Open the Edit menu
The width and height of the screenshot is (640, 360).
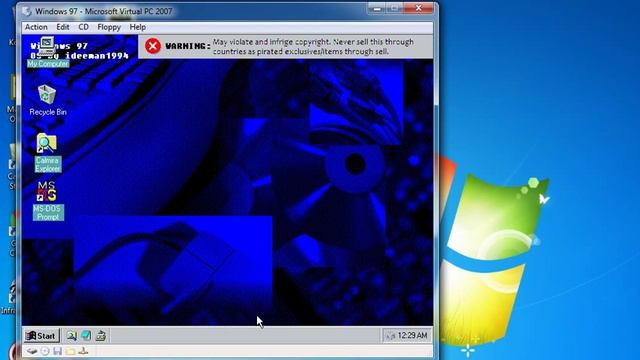pos(62,27)
